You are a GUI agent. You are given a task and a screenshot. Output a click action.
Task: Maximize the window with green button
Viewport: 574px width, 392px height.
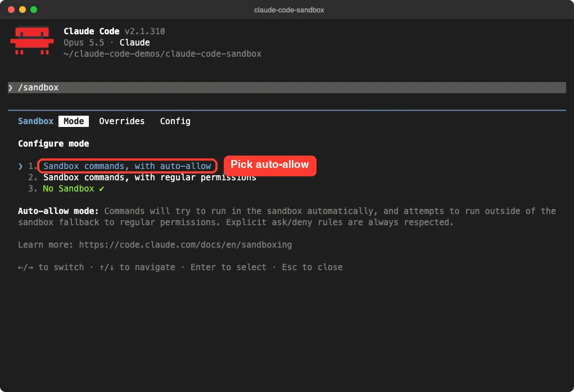[x=34, y=10]
